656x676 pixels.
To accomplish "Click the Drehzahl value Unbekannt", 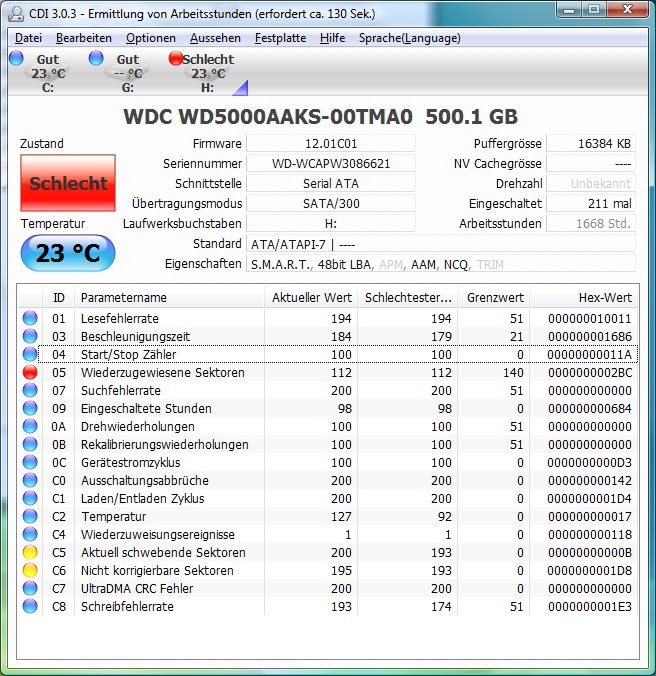I will (x=591, y=184).
